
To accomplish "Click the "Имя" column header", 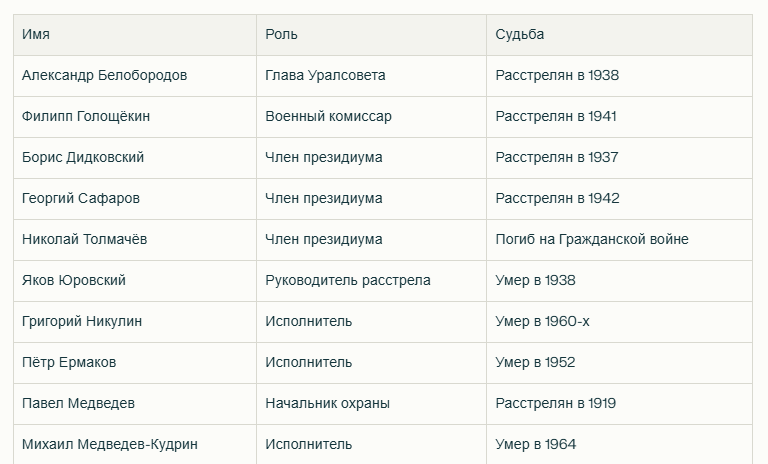I will click(36, 35).
